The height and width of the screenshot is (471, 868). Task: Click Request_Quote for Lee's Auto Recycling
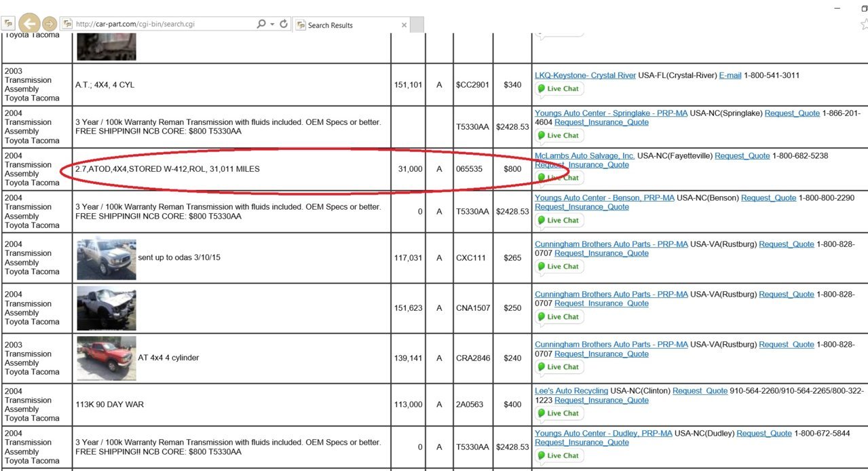700,391
